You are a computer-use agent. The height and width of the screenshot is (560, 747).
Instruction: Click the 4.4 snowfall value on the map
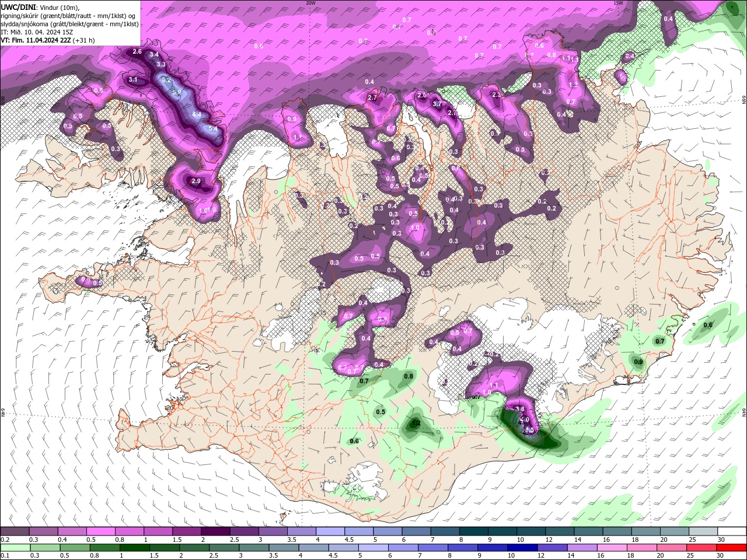point(197,115)
